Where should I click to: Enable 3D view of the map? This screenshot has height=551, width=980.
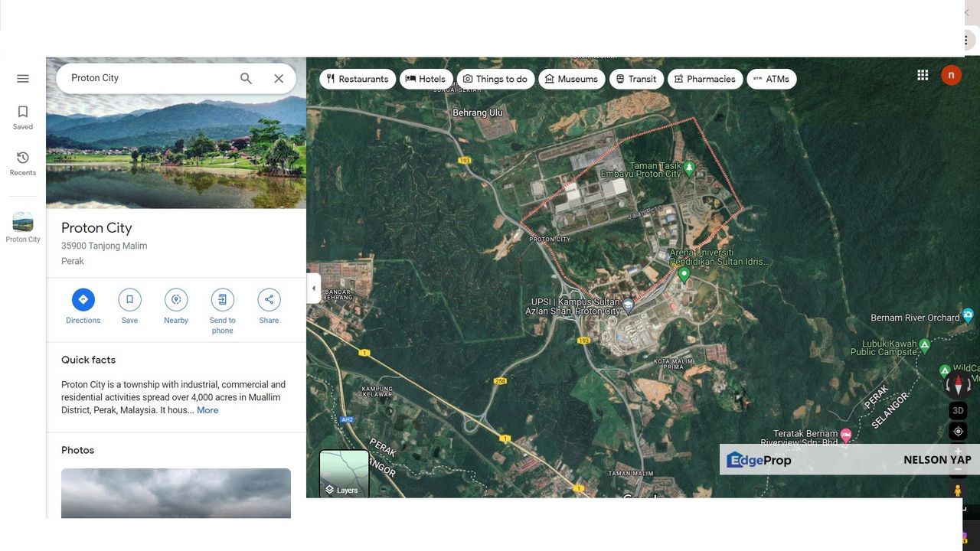coord(958,410)
